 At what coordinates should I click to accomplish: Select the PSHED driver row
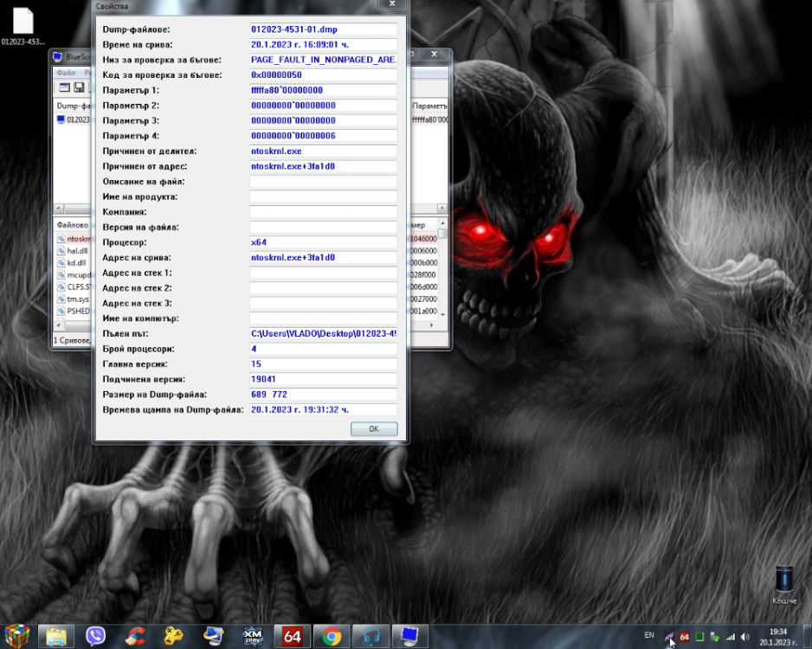pyautogui.click(x=78, y=311)
